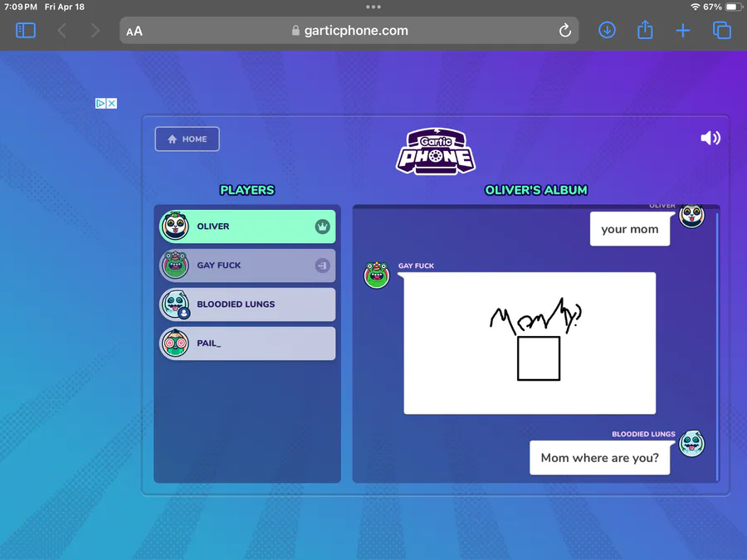Click the frog avatar beside the drawing
The image size is (747, 560).
tap(377, 275)
